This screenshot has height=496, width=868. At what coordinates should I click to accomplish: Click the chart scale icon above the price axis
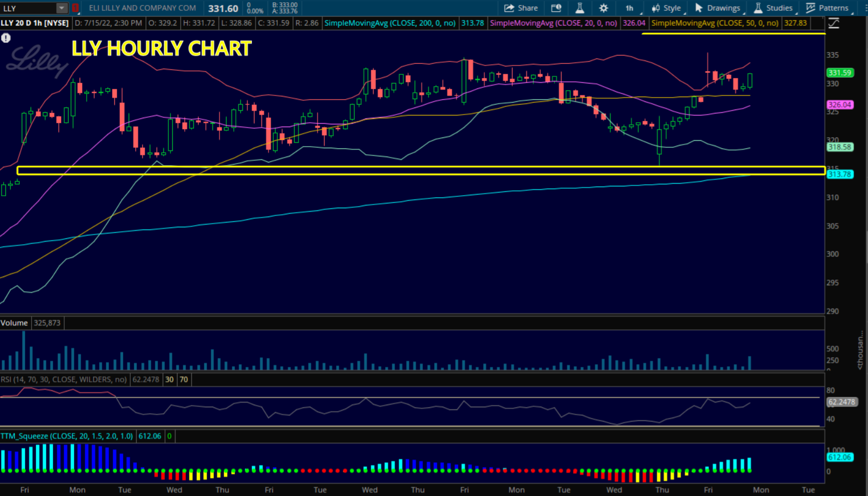834,23
